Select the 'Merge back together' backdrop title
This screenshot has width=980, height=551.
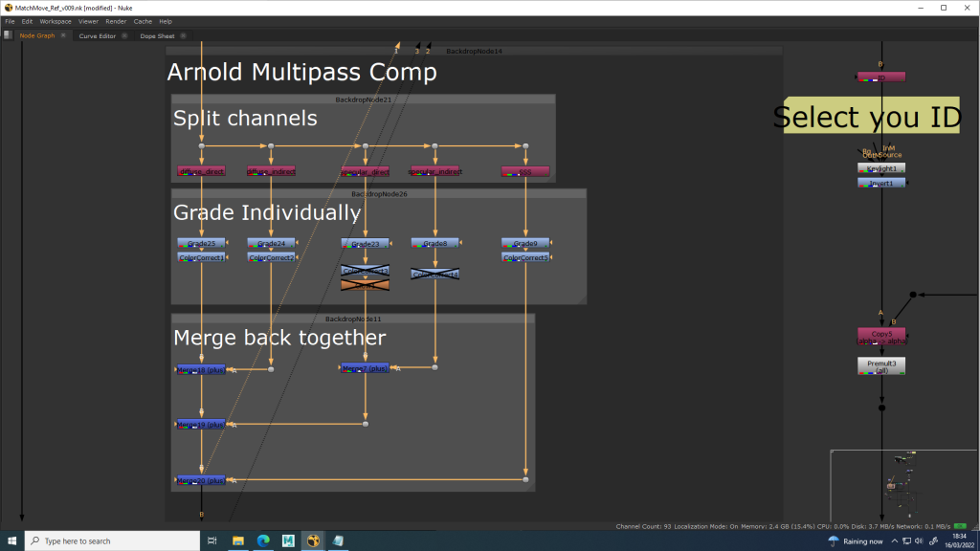tap(279, 338)
